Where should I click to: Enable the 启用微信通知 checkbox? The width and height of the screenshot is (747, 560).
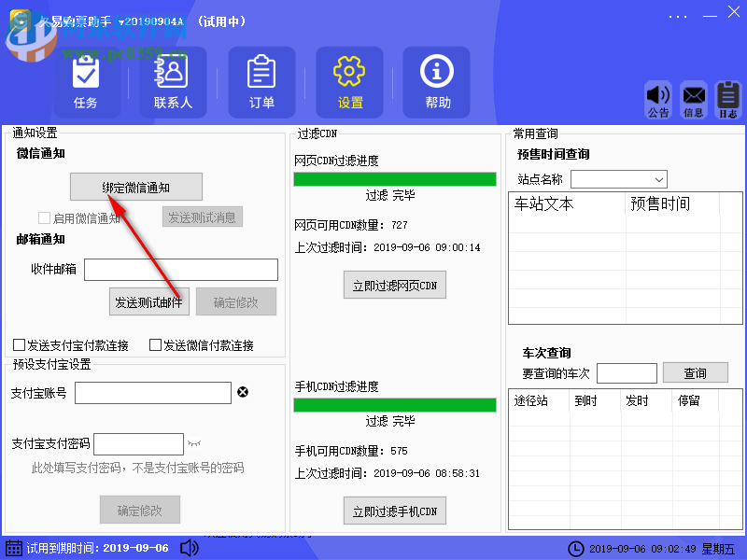pyautogui.click(x=44, y=218)
